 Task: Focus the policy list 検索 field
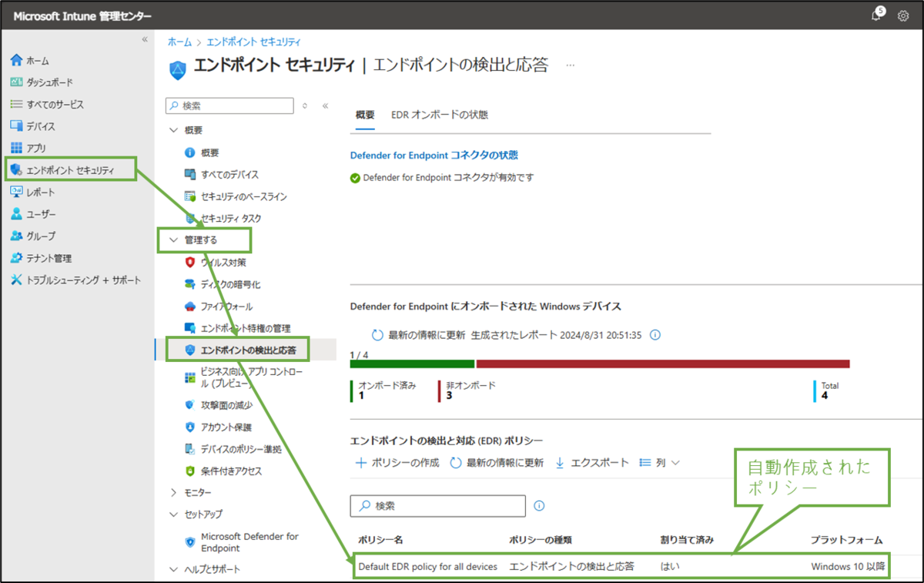point(437,506)
